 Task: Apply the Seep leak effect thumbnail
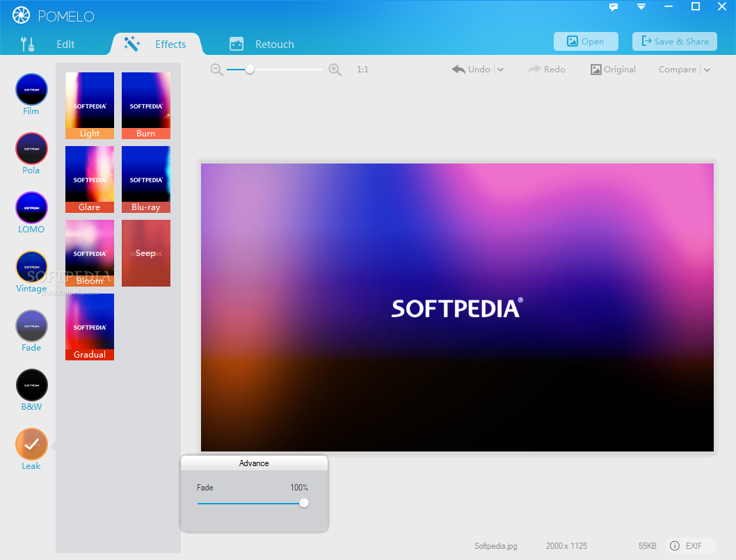146,253
